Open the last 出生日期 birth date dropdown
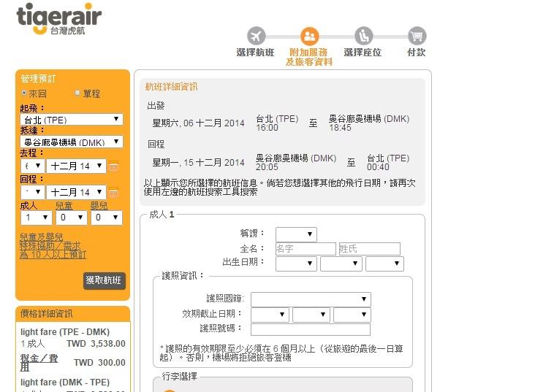The height and width of the screenshot is (392, 554). click(384, 264)
